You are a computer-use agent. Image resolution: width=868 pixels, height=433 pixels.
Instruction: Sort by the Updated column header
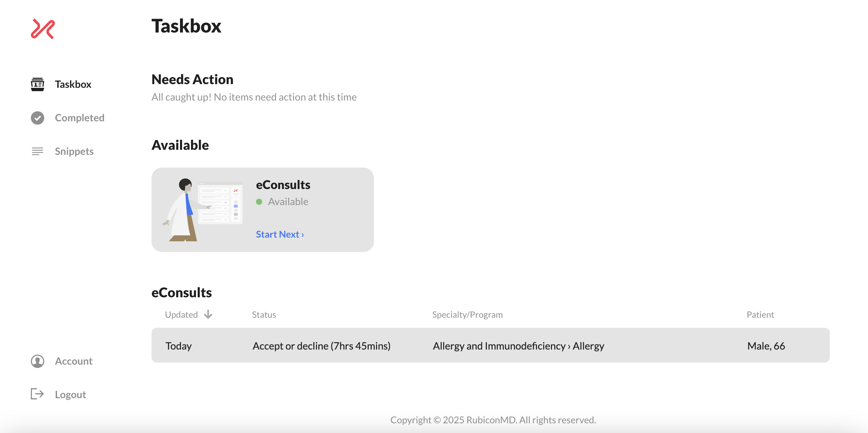tap(181, 314)
